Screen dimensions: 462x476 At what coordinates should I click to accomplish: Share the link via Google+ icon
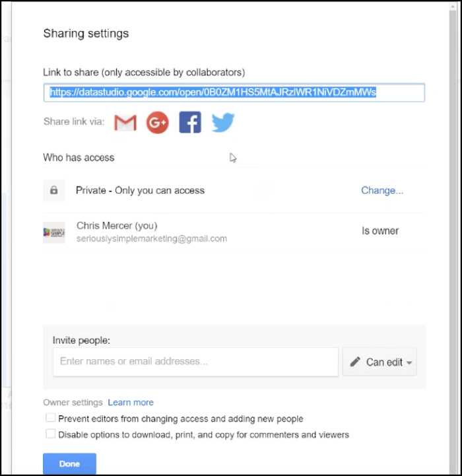(158, 122)
